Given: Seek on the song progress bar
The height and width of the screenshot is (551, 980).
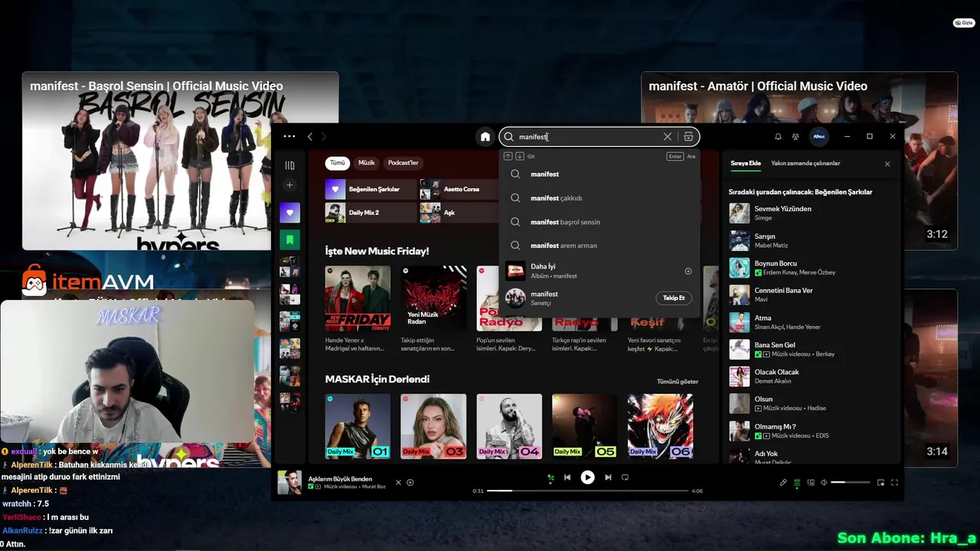Looking at the screenshot, I should click(x=587, y=491).
